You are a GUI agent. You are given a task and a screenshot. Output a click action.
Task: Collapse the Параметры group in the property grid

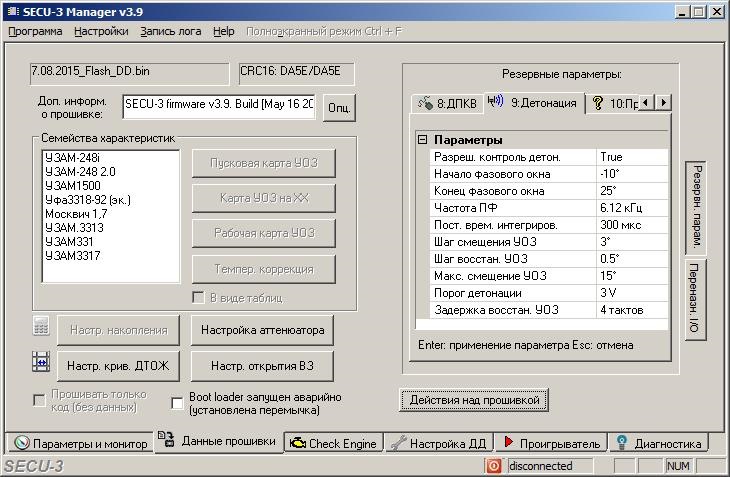point(422,139)
